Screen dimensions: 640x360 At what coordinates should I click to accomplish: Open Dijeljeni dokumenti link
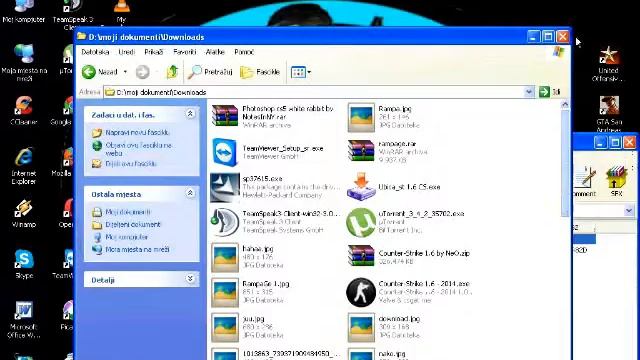(x=133, y=224)
